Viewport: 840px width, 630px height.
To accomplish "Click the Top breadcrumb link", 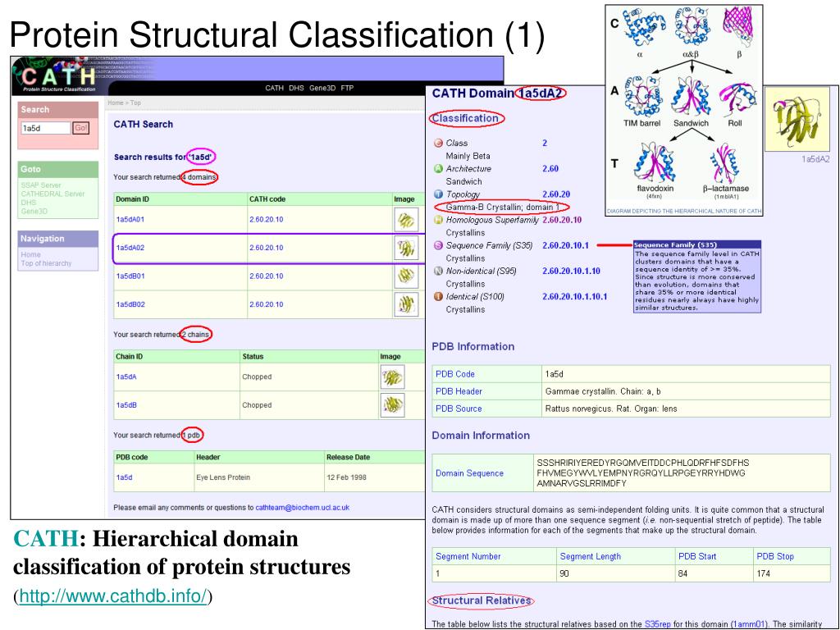I will point(135,103).
